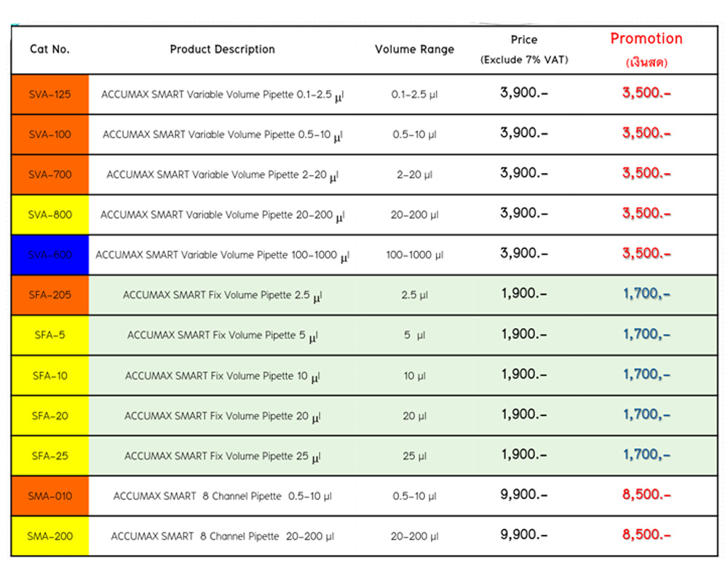728x582 pixels.
Task: Click the Variable Volume Pipette 20-200 µl description
Action: [x=222, y=215]
